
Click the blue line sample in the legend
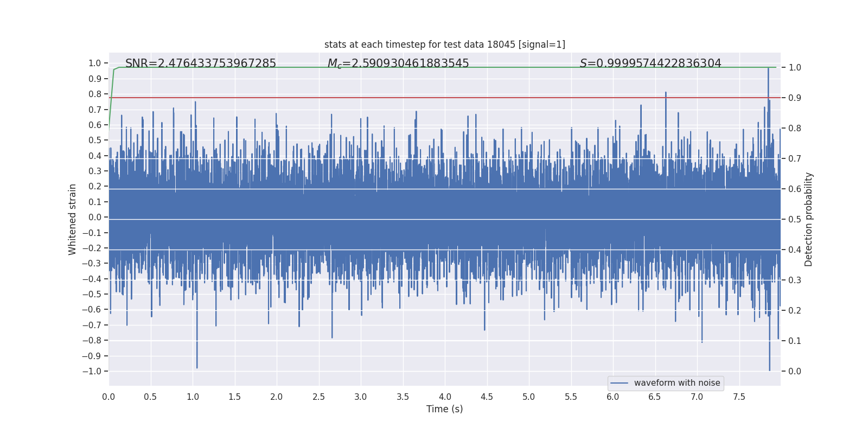tap(620, 383)
